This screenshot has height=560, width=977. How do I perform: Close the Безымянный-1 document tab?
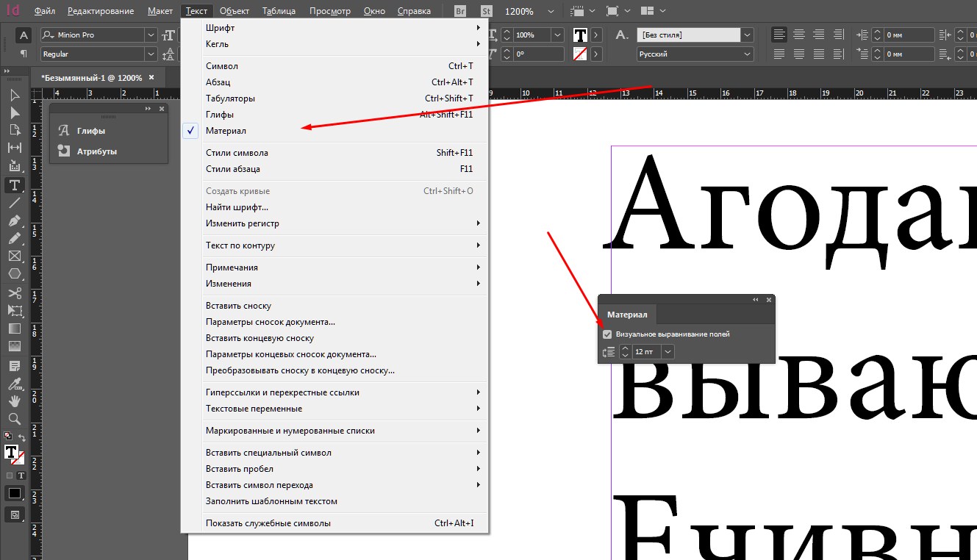coord(151,77)
